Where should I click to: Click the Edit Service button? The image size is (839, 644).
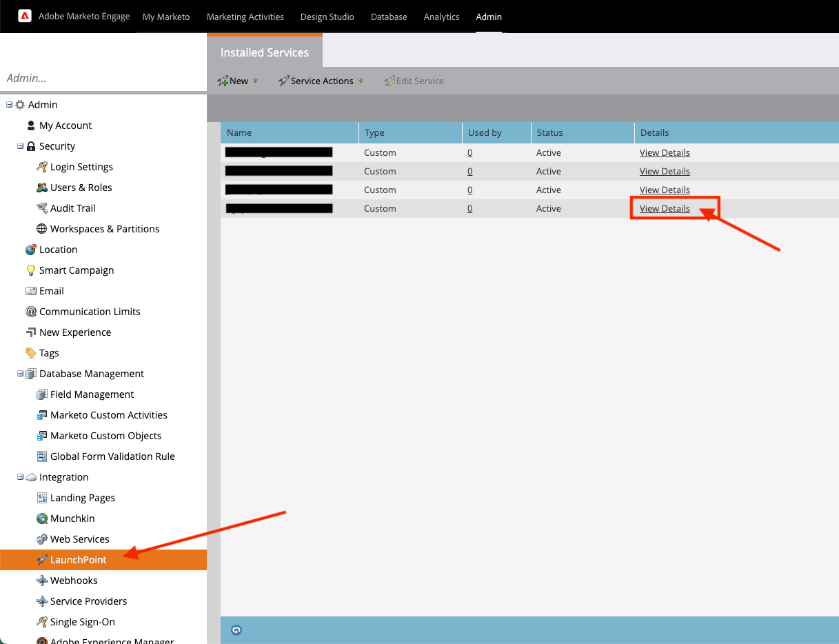click(414, 81)
